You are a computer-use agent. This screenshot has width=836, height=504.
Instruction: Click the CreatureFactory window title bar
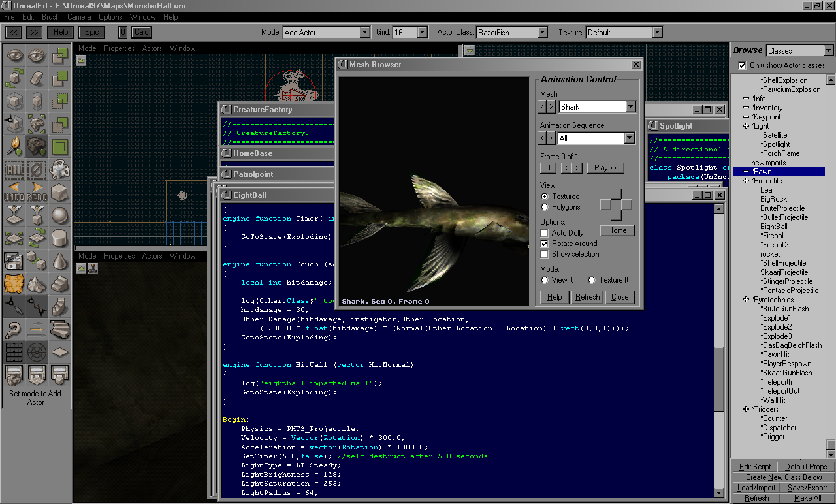point(277,110)
